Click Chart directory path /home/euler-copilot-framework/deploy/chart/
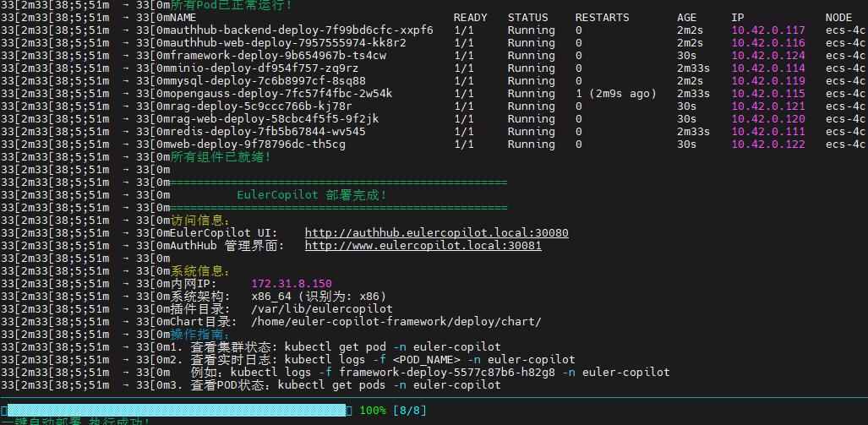 [x=396, y=322]
